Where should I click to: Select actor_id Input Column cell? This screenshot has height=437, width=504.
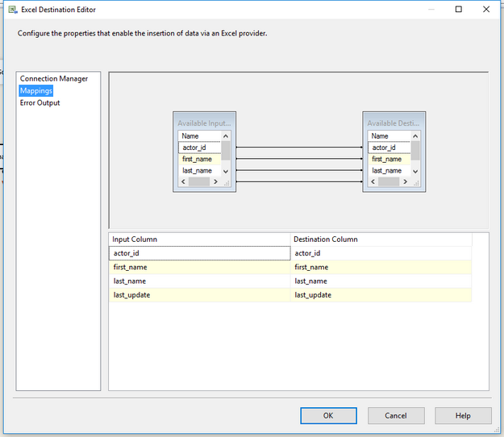click(200, 253)
